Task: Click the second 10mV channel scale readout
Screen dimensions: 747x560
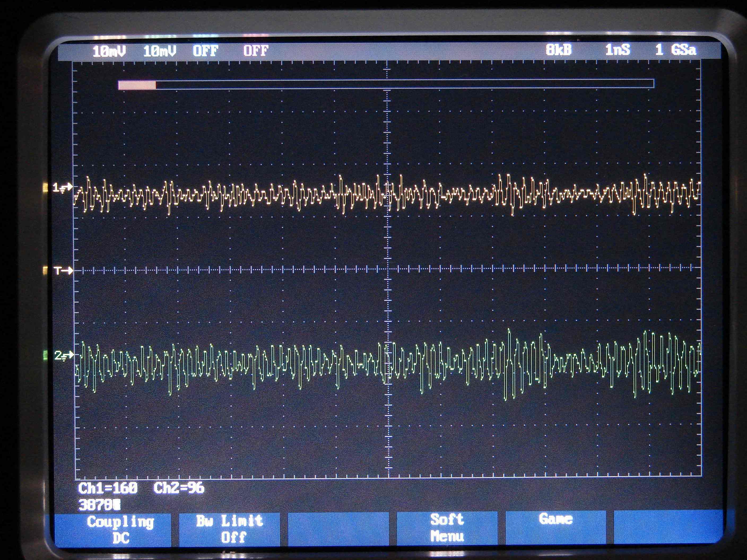Action: pyautogui.click(x=159, y=51)
